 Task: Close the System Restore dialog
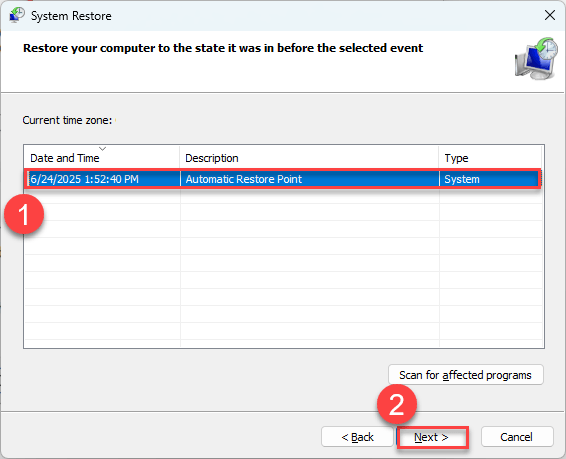coord(550,15)
